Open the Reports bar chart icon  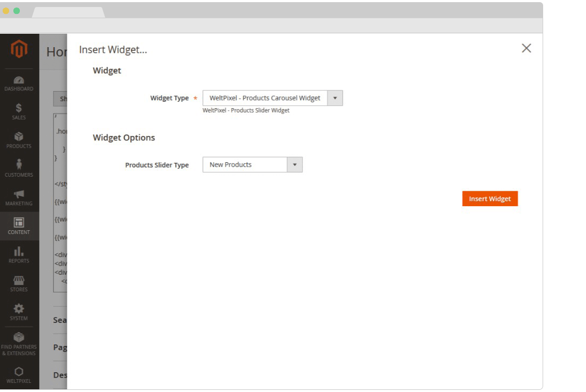click(x=19, y=255)
